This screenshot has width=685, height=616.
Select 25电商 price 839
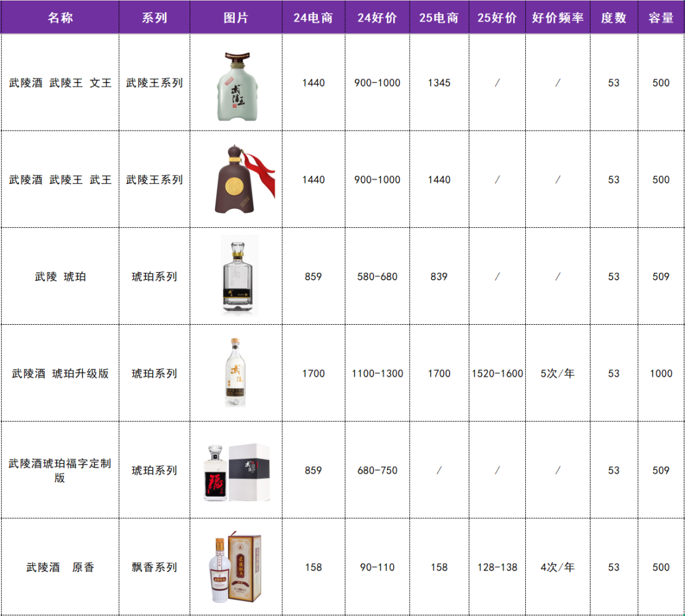point(439,277)
